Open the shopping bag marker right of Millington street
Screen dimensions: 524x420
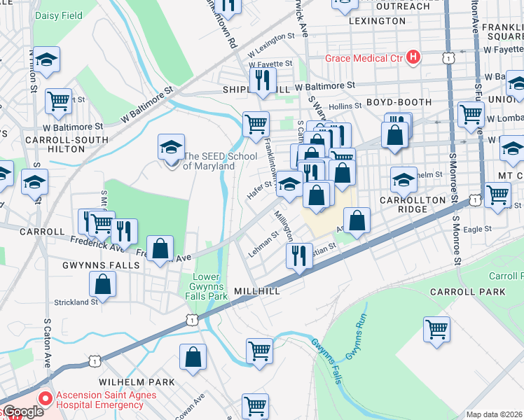316,197
